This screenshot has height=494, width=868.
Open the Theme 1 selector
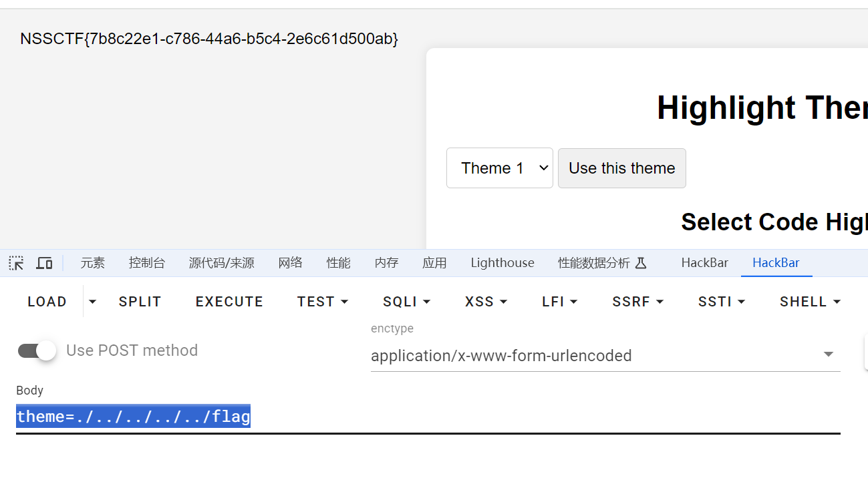pos(499,168)
